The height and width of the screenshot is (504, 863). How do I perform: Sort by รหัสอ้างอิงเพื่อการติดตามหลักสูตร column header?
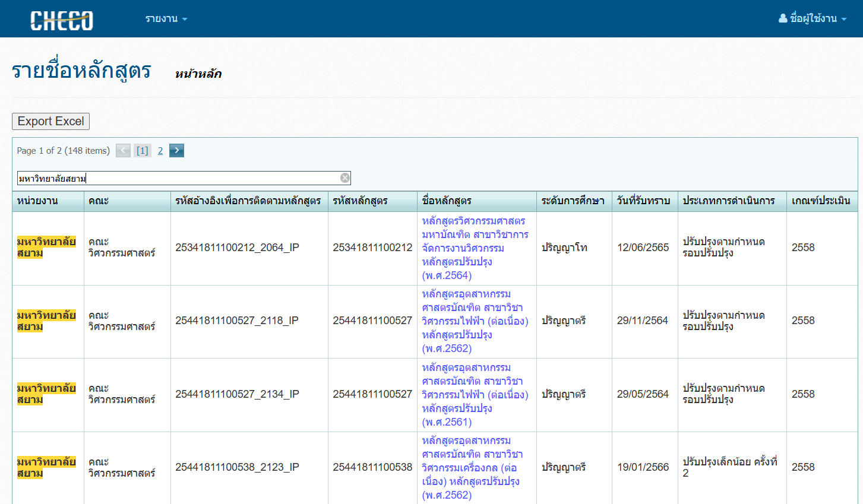[249, 201]
